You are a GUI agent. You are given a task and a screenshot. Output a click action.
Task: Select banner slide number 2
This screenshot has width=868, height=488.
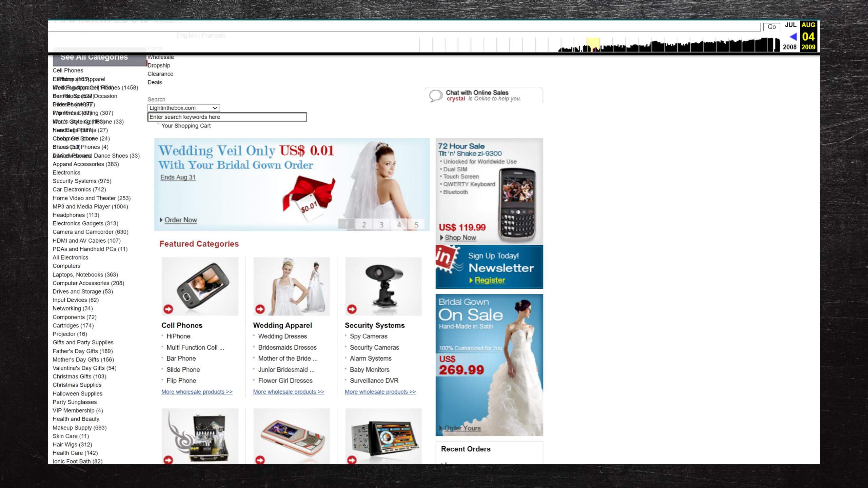click(364, 225)
